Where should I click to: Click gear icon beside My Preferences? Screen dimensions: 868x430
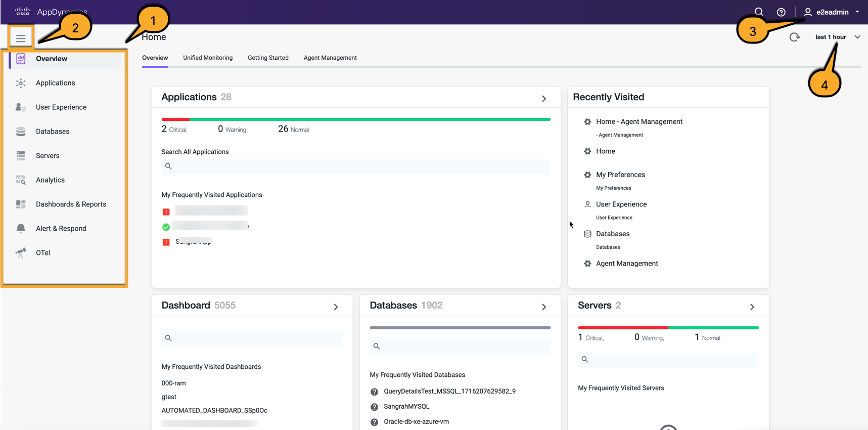click(x=587, y=175)
